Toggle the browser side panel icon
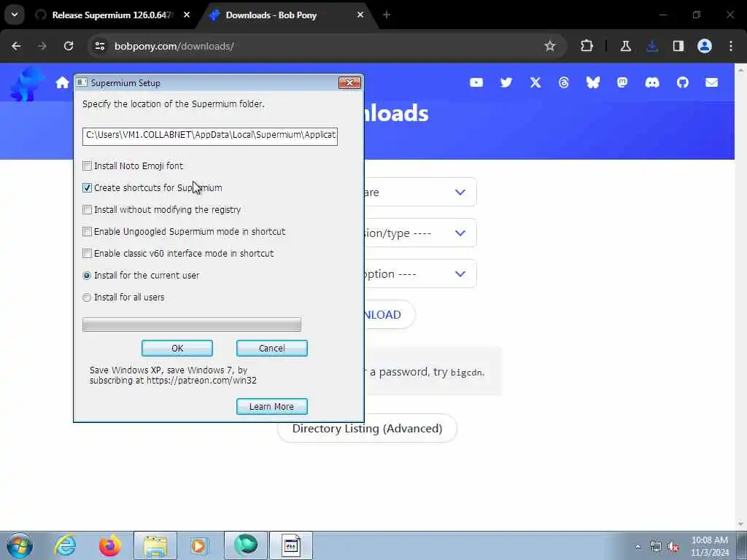 [x=678, y=46]
